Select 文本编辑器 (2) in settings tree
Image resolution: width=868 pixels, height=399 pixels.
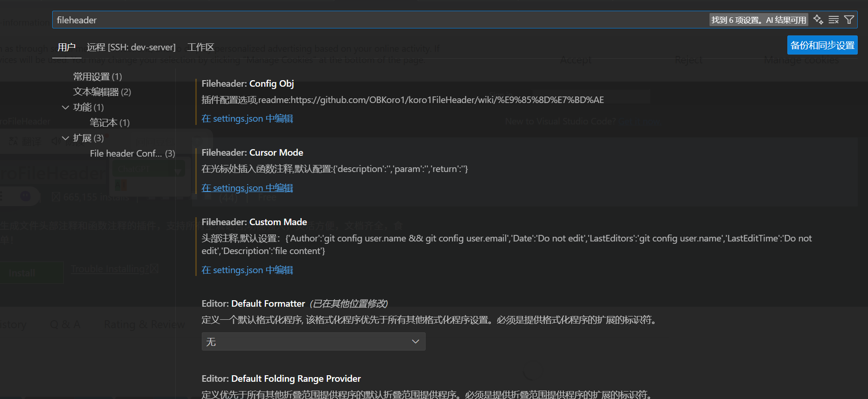click(x=102, y=92)
